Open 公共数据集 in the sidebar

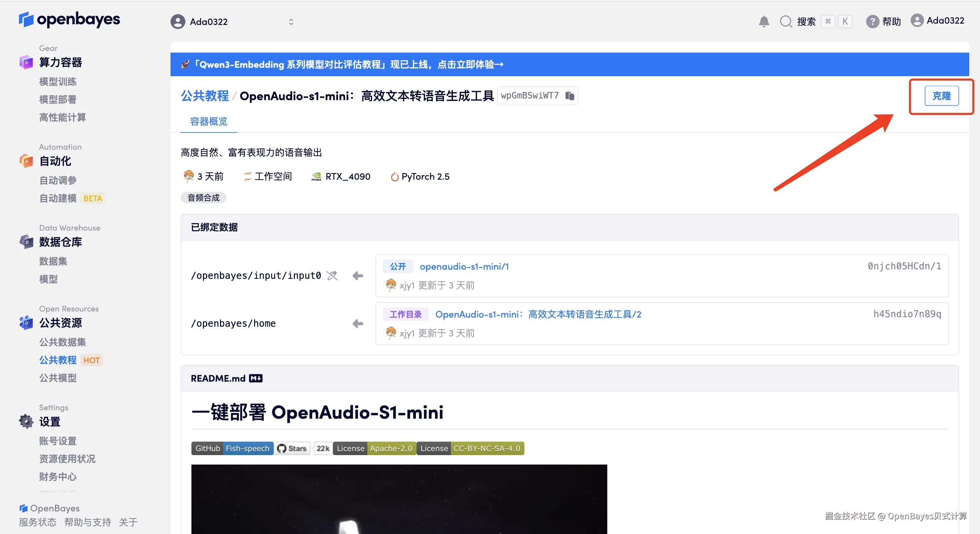coord(62,342)
